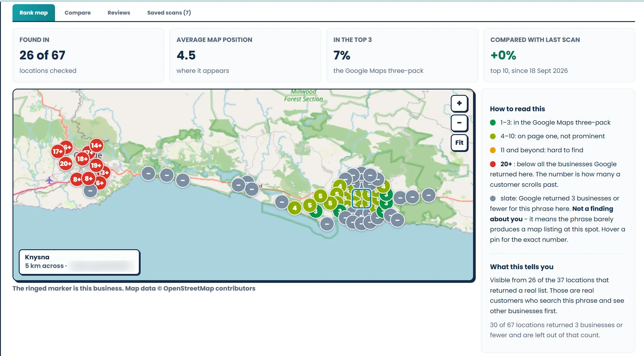Screen dimensions: 644x356
Task: Select the red 18+ map pin
Action: pyautogui.click(x=82, y=159)
